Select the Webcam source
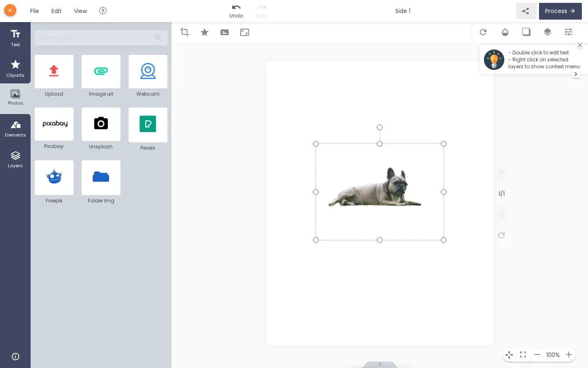The width and height of the screenshot is (588, 368). 148,72
